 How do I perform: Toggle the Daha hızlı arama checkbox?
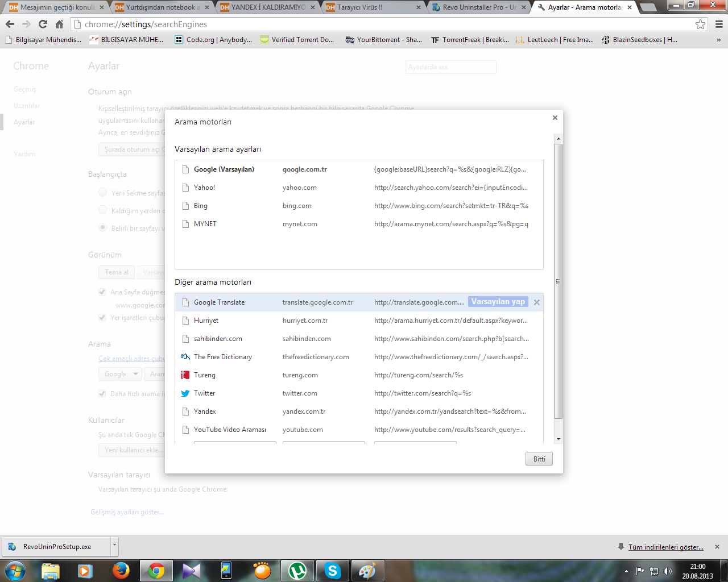(x=102, y=393)
